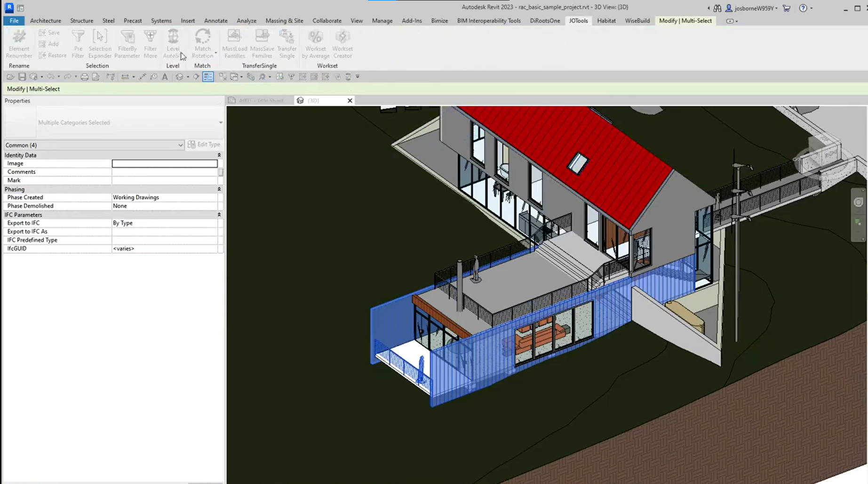Expand the Match Rotation dropdown arrow
Viewport: 868px width, 484px height.
pos(216,52)
